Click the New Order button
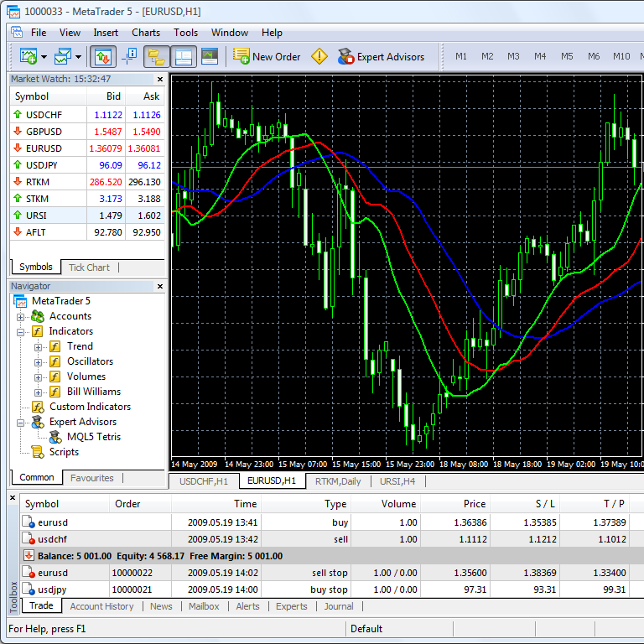 267,57
